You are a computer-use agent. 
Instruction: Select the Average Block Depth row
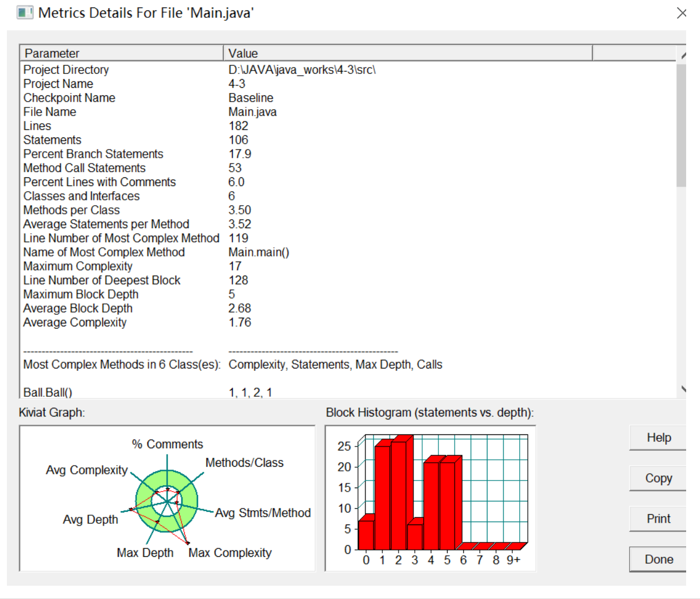point(348,308)
